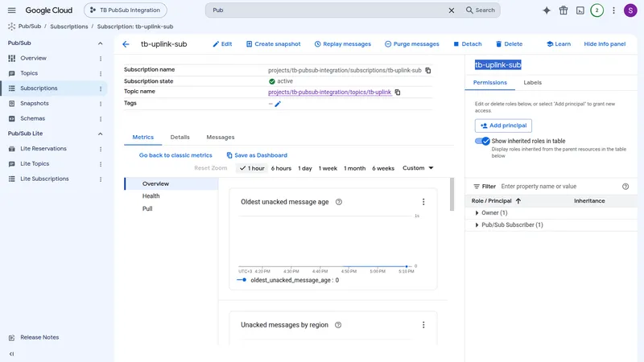
Task: Open the account avatar S
Action: (630, 10)
